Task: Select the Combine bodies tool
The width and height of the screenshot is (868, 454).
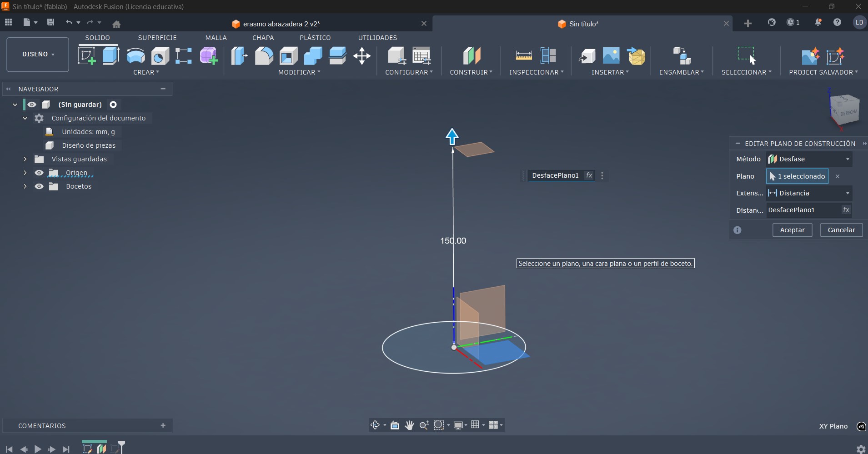Action: point(313,56)
